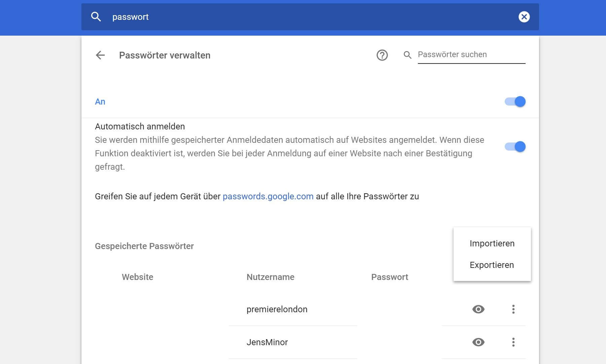
Task: Open more actions menu for JensMinor
Action: click(513, 342)
